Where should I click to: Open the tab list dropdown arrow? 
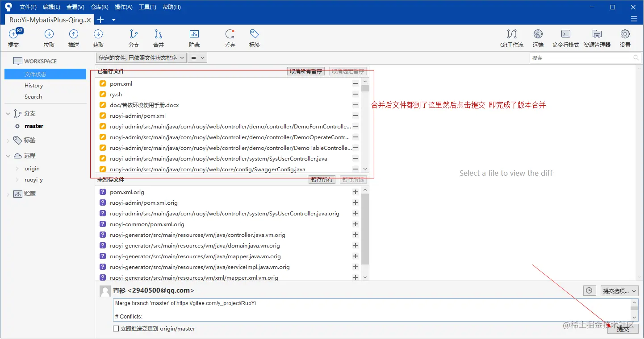113,20
